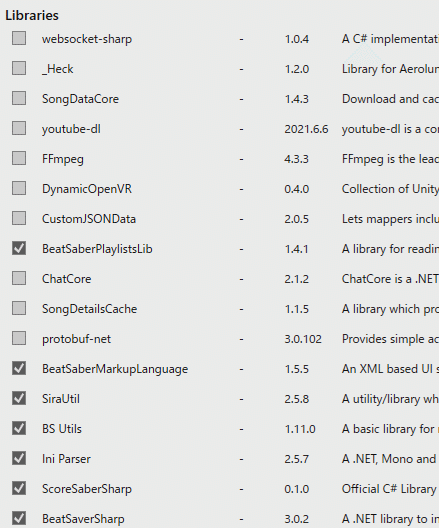Click version 2.0.5 value

click(x=297, y=219)
